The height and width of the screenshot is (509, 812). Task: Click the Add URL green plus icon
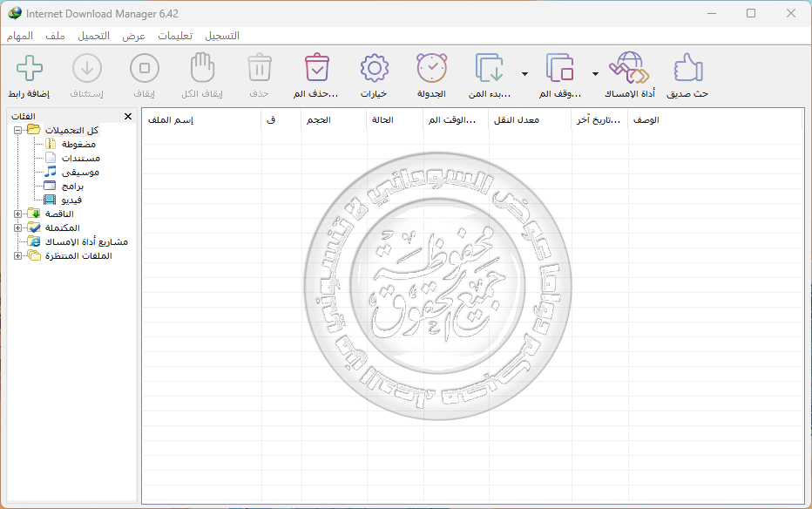[x=30, y=70]
